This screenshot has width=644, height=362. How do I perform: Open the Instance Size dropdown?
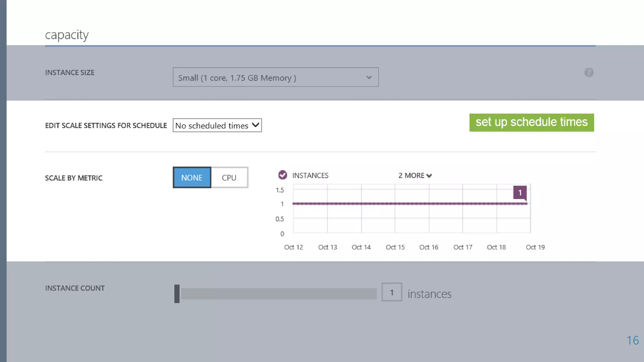pyautogui.click(x=275, y=77)
